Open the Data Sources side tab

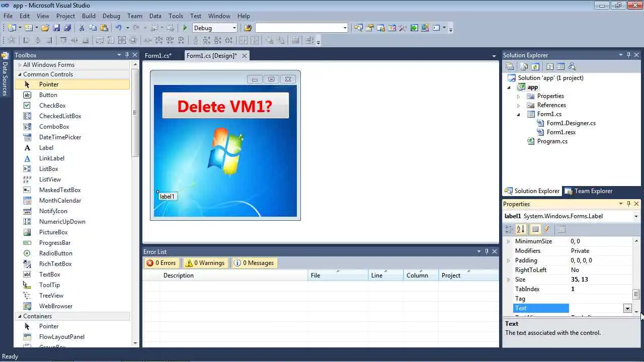pos(5,75)
